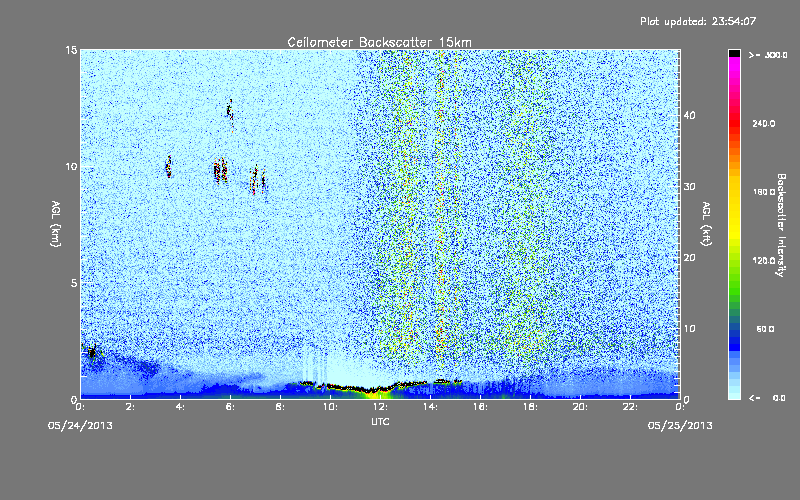Click the 14: hour tick label
800x500 pixels.
(x=431, y=407)
